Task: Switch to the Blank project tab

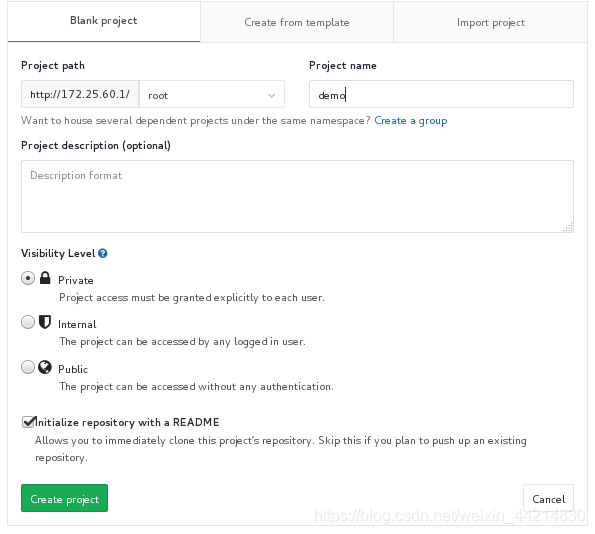Action: [x=104, y=21]
